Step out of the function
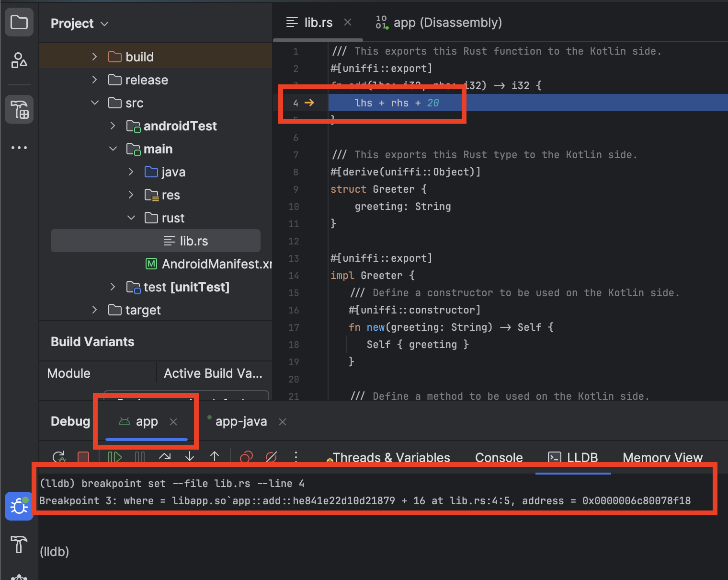728x580 pixels. 215,457
